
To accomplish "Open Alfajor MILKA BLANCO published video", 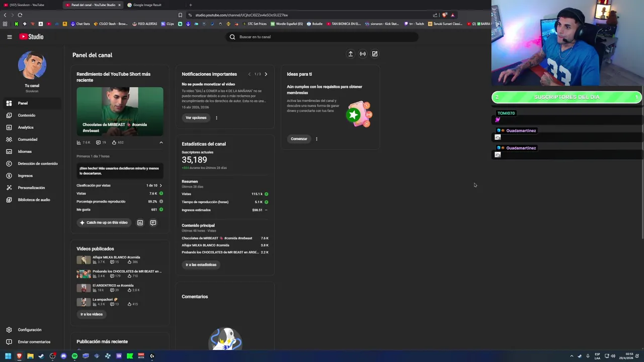I will coord(116,257).
